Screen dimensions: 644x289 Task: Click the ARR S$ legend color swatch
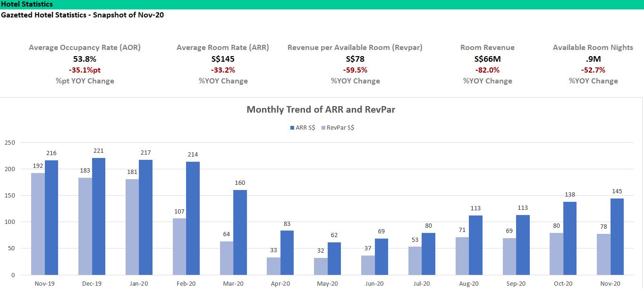coord(291,128)
